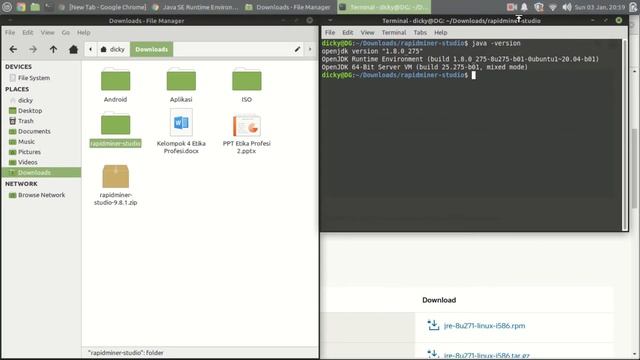Open Pictures in Places sidebar
Viewport: 640px width, 360px height.
[x=29, y=152]
